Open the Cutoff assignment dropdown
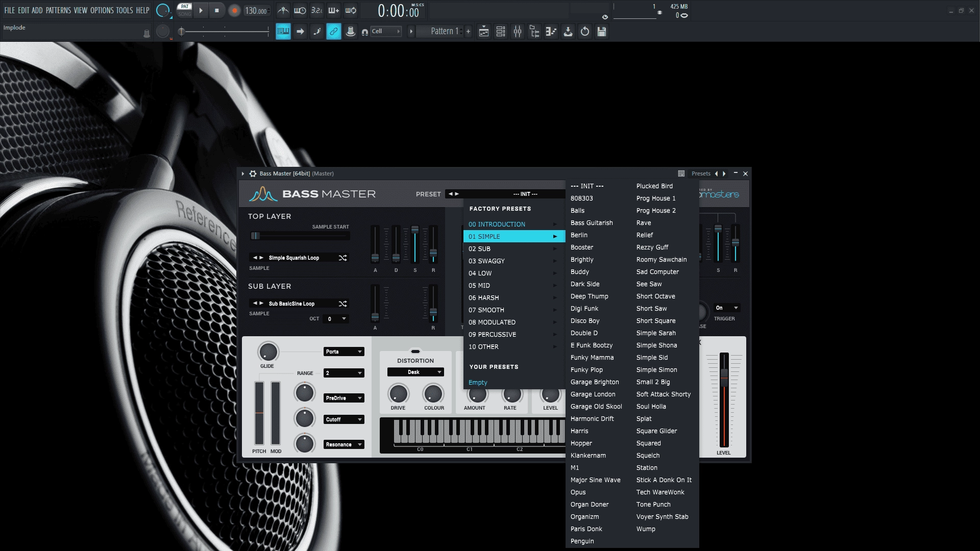The image size is (980, 551). 344,420
